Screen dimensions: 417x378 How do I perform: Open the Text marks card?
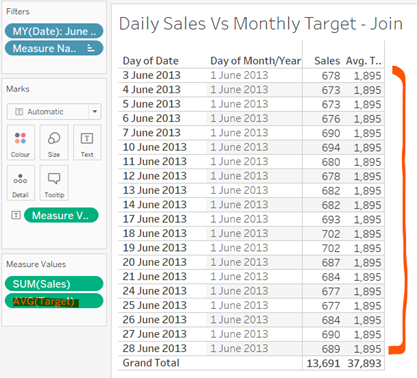tap(87, 143)
